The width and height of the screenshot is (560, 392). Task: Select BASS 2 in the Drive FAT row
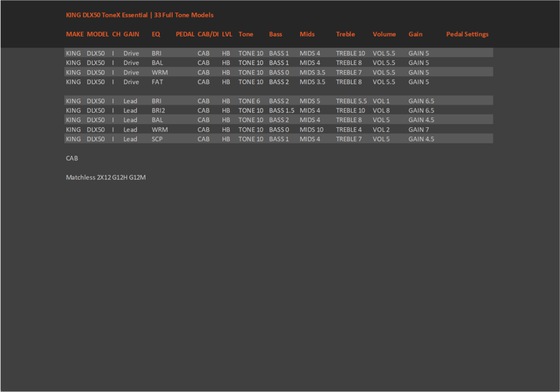(x=279, y=82)
